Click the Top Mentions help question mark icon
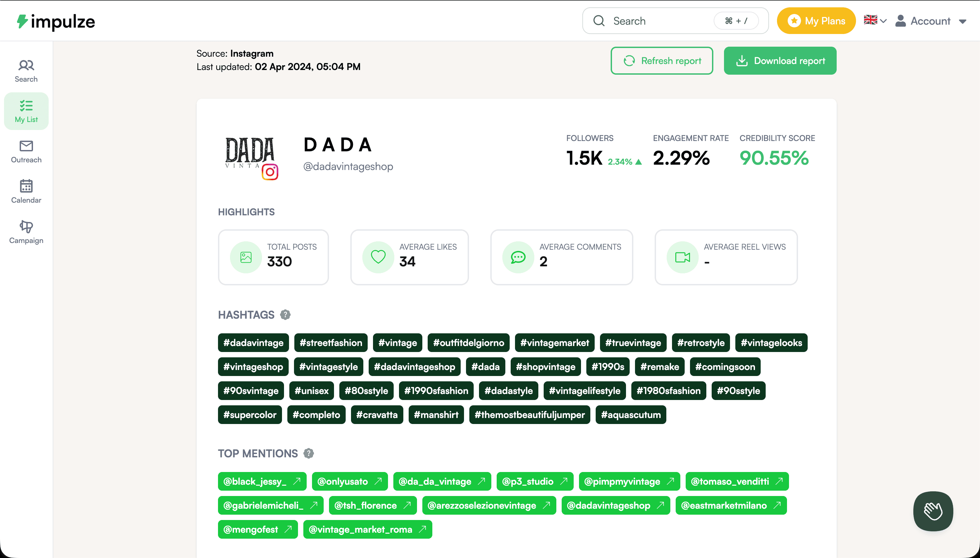Screen dimensions: 980x558 (308, 453)
